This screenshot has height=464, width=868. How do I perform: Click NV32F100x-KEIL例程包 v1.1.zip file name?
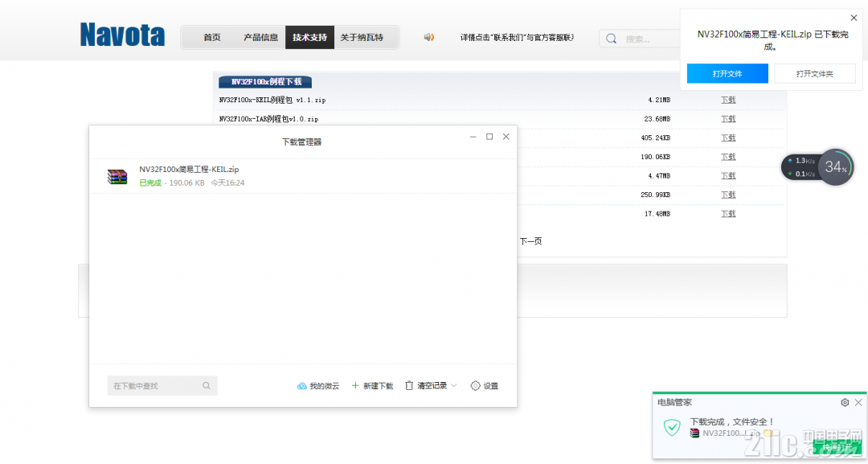(272, 101)
